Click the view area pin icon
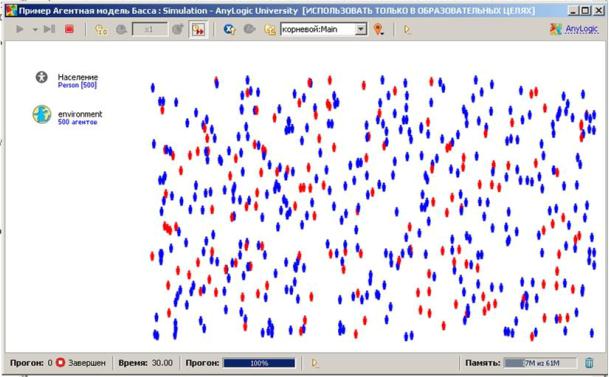Viewport: 609px width, 377px height. pos(378,29)
